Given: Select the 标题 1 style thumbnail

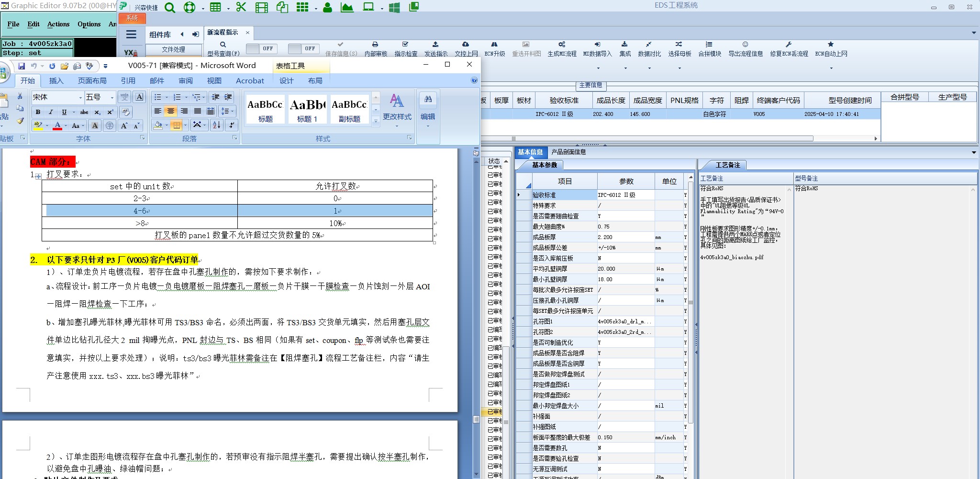Looking at the screenshot, I should tap(307, 109).
